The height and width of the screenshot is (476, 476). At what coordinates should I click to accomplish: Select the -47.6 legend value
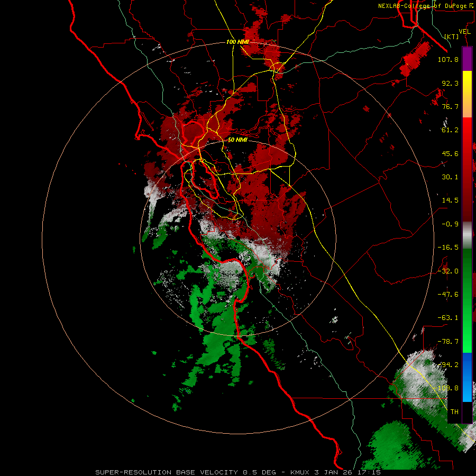448,295
